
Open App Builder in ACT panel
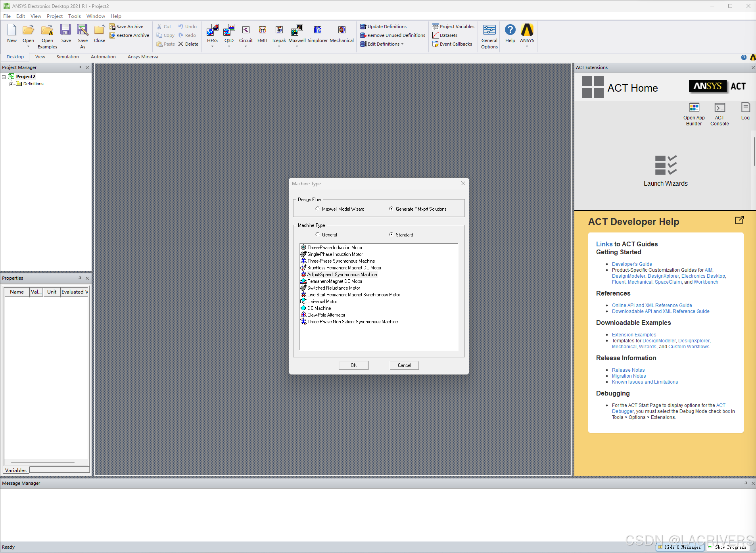[694, 114]
